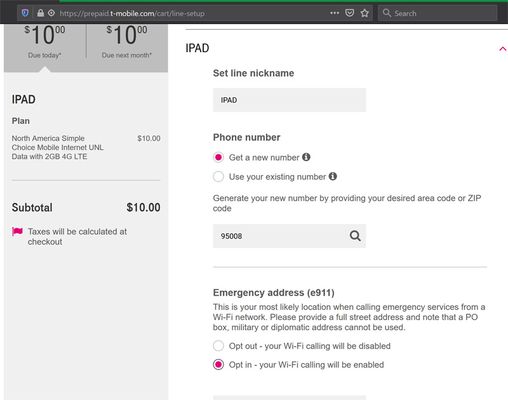Screen dimensions: 508x400
Task: Click the Save to Pocket icon
Action: (349, 13)
